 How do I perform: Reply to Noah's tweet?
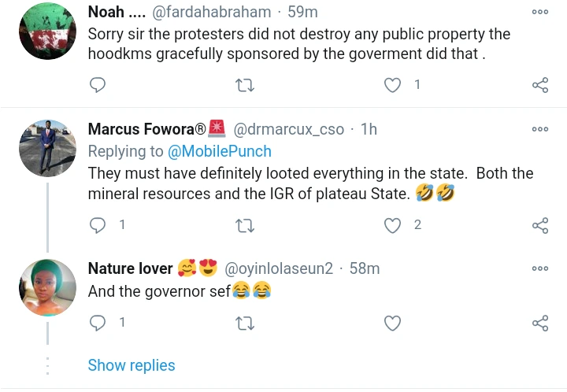click(x=98, y=85)
